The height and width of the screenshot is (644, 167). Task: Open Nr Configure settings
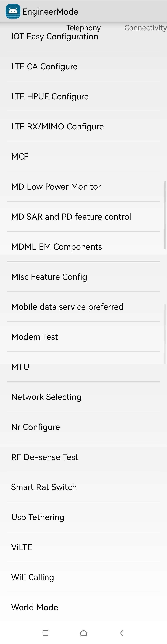[x=84, y=427]
